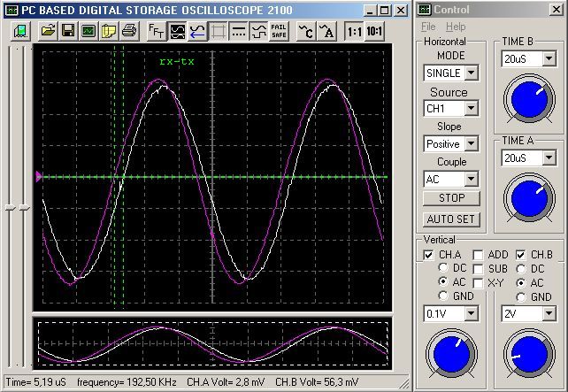Enable the ADD checkbox
Image resolution: width=568 pixels, height=392 pixels.
coord(478,255)
